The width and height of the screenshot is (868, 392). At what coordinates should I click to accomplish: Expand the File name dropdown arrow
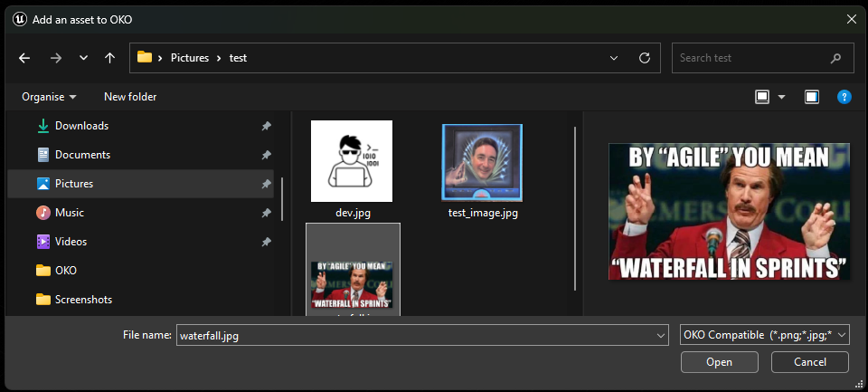[660, 335]
